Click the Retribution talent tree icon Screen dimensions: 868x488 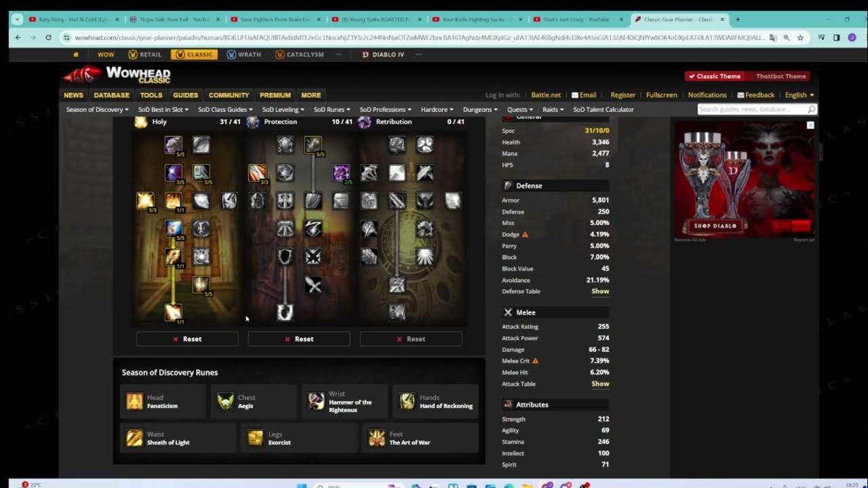(364, 122)
